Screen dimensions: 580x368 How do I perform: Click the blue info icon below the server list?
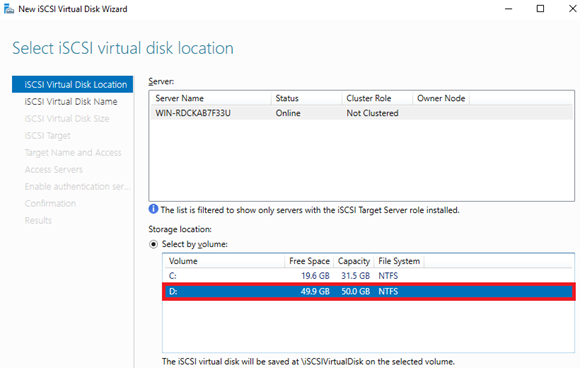tap(153, 209)
